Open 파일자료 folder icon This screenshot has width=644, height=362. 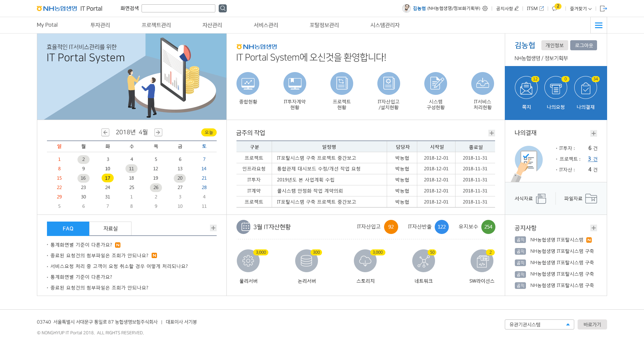591,198
